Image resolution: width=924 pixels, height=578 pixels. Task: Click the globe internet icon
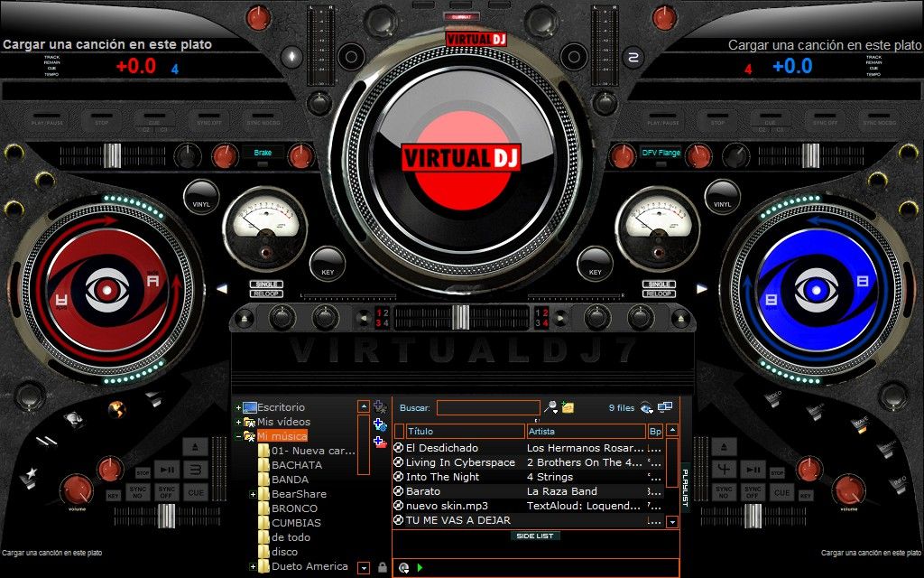click(x=117, y=409)
